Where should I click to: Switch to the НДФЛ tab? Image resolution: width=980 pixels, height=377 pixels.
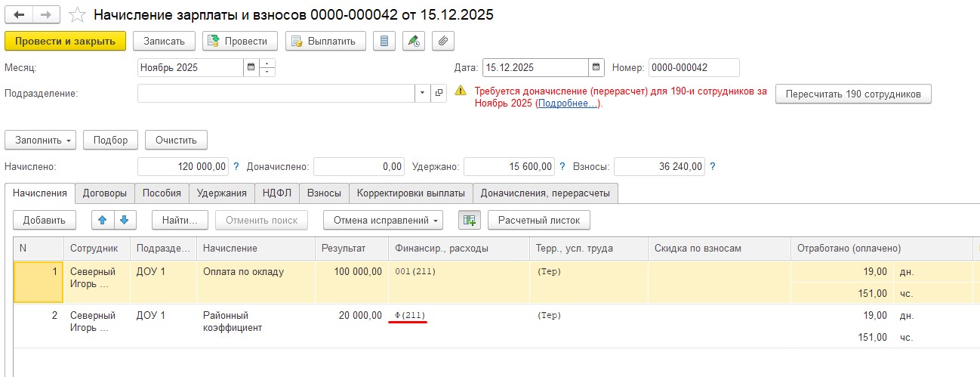point(277,193)
